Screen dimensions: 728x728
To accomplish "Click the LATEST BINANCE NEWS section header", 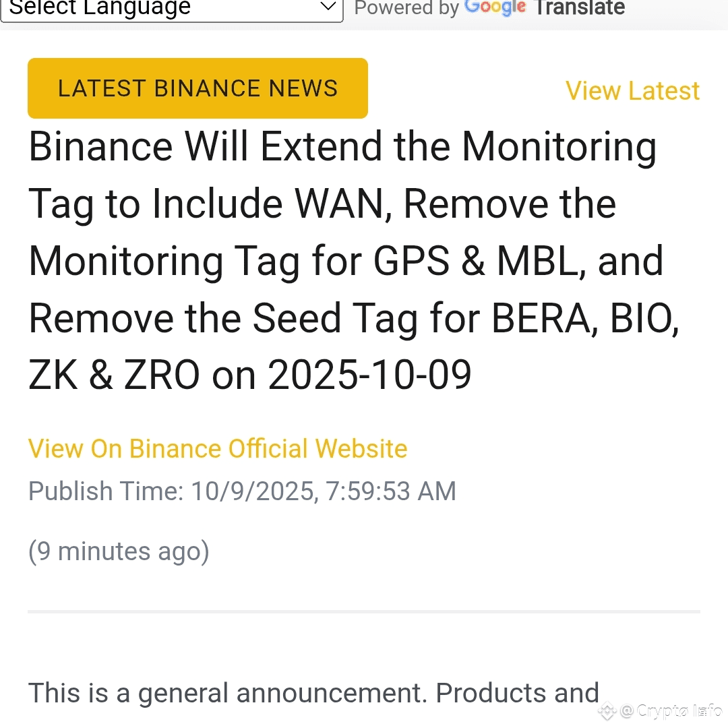I will pyautogui.click(x=198, y=88).
